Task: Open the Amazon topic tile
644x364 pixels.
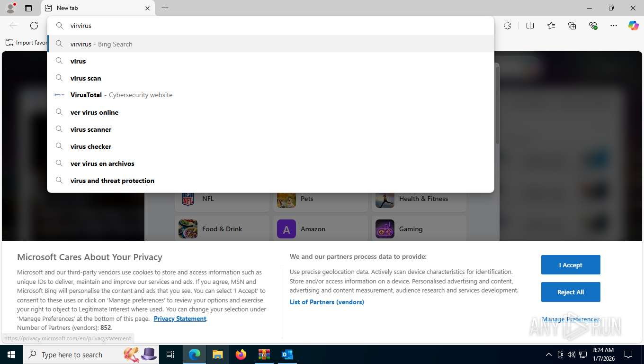Action: point(321,228)
